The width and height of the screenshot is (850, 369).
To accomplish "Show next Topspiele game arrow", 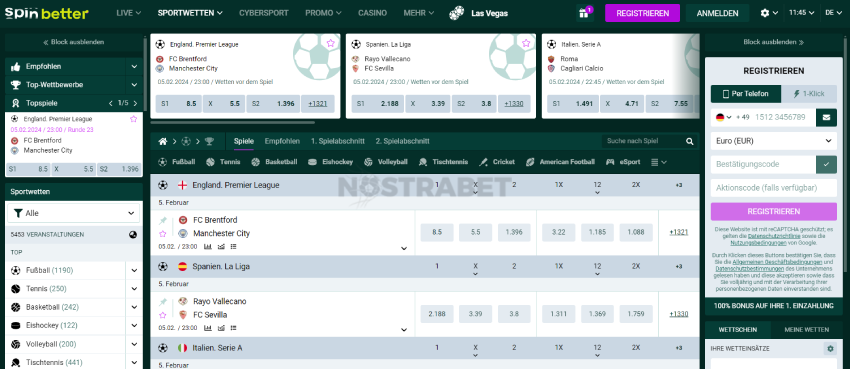I will click(136, 103).
